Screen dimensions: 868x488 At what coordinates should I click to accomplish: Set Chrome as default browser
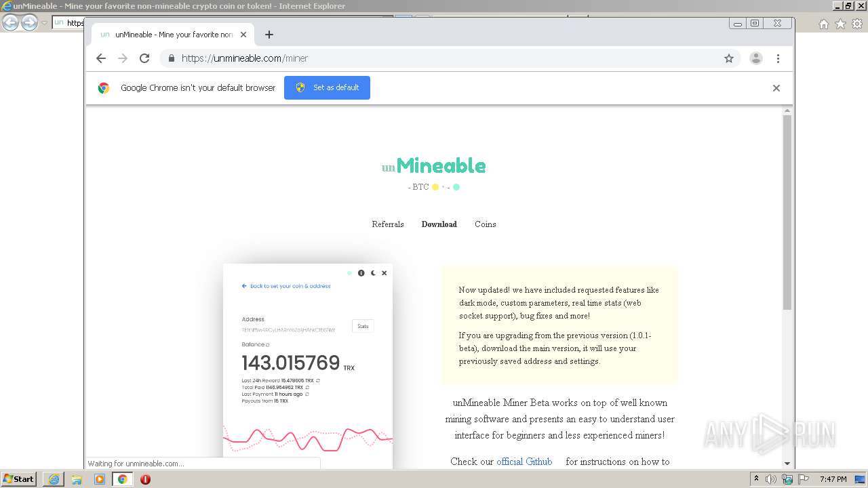pyautogui.click(x=327, y=87)
